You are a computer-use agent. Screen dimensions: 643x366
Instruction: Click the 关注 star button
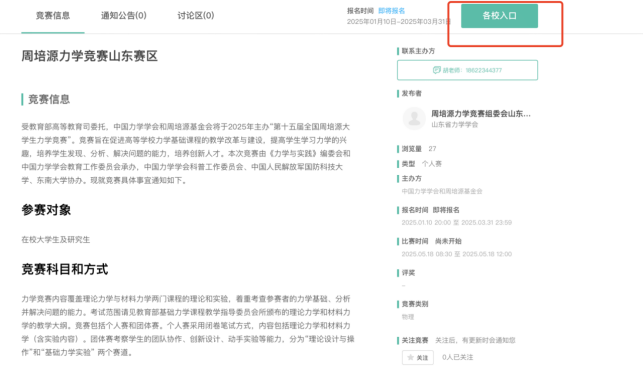tap(418, 357)
